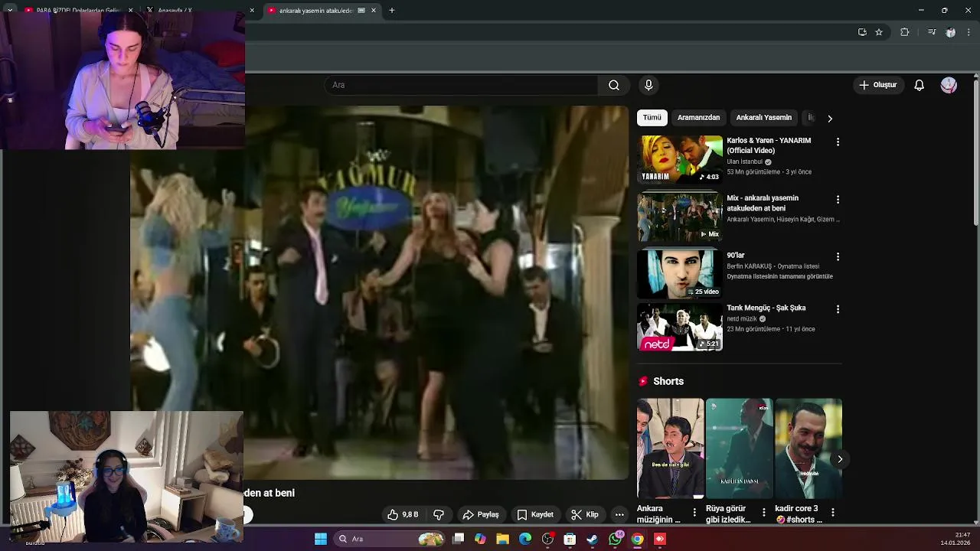Click the Oluştur create button
This screenshot has height=551, width=980.
877,85
